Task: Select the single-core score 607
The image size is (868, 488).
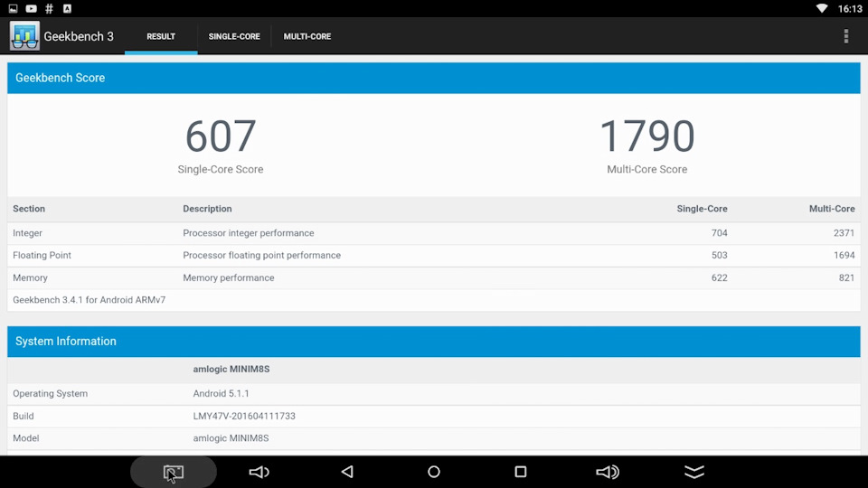Action: click(x=221, y=136)
